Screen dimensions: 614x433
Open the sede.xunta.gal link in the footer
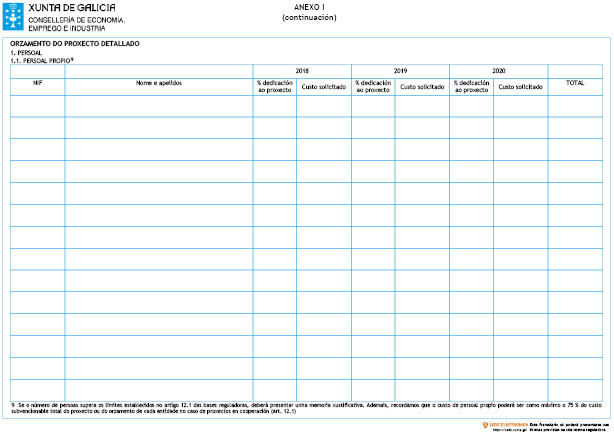coord(509,430)
